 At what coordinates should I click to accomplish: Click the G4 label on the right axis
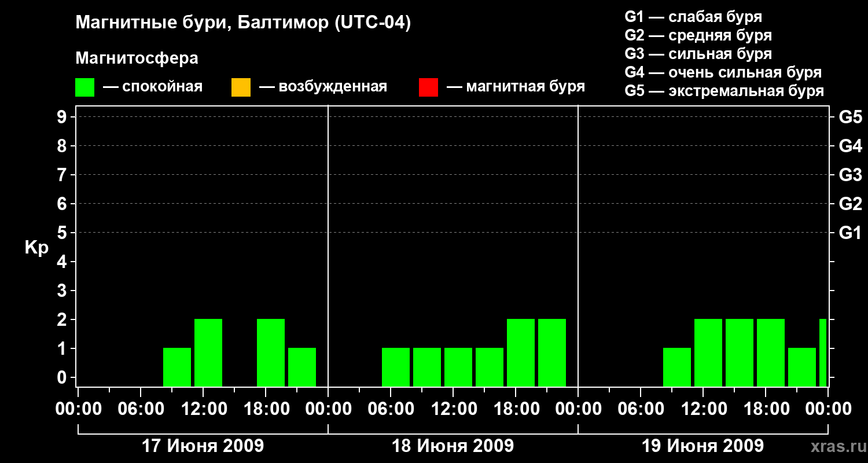850,146
